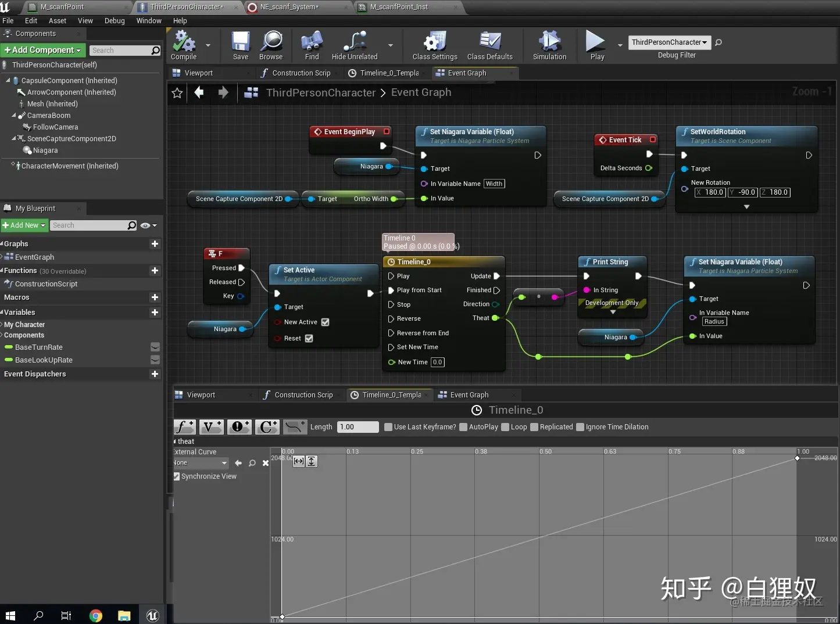Add a vector track to Timeline_0

pyautogui.click(x=211, y=427)
